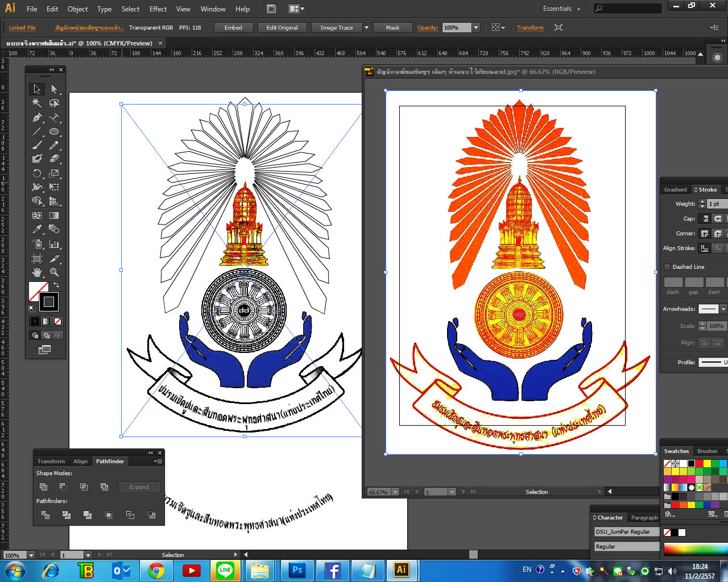Select the Pencil tool
This screenshot has width=728, height=582.
click(x=54, y=145)
